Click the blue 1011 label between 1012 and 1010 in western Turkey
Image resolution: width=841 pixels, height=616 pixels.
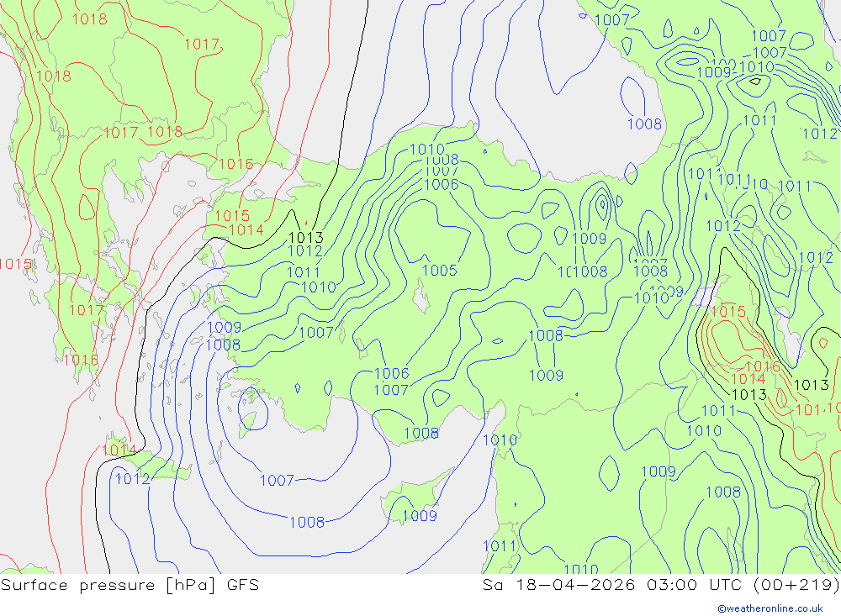(304, 272)
